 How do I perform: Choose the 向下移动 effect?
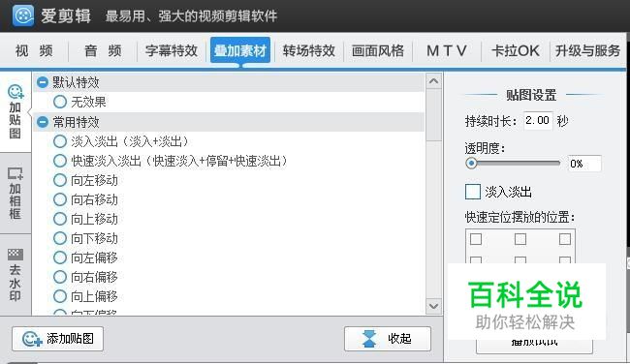(60, 238)
